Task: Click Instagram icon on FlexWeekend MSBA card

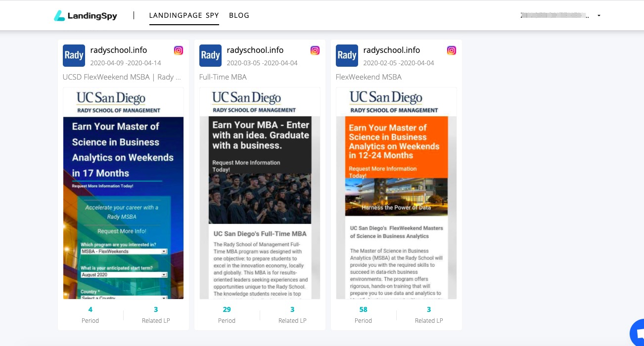Action: tap(452, 50)
